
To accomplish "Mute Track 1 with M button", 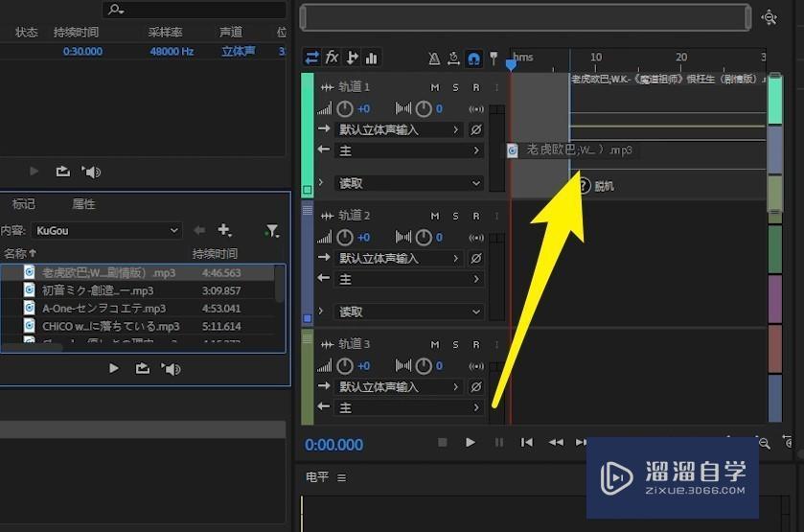I will tap(435, 88).
